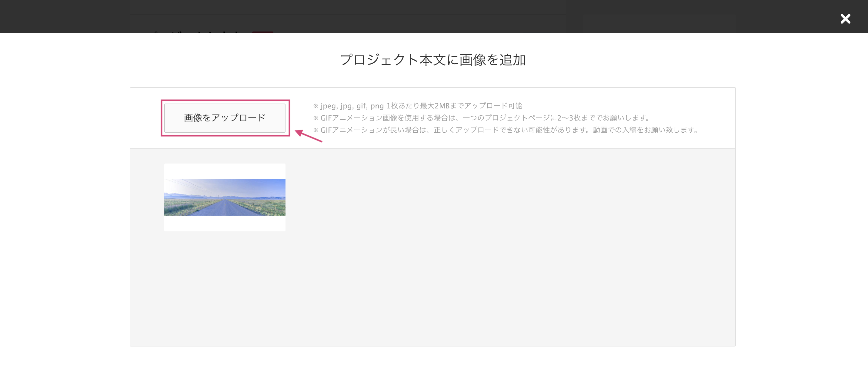This screenshot has height=381, width=868.
Task: Click the ※ mark on the second note
Action: (x=315, y=118)
